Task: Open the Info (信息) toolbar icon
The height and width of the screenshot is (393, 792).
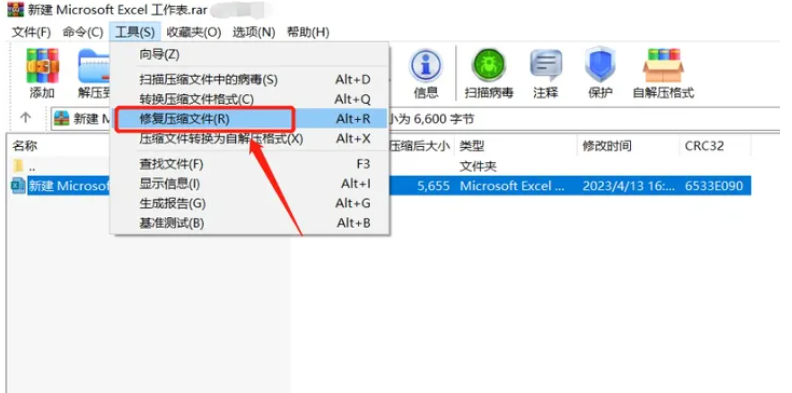Action: 426,66
